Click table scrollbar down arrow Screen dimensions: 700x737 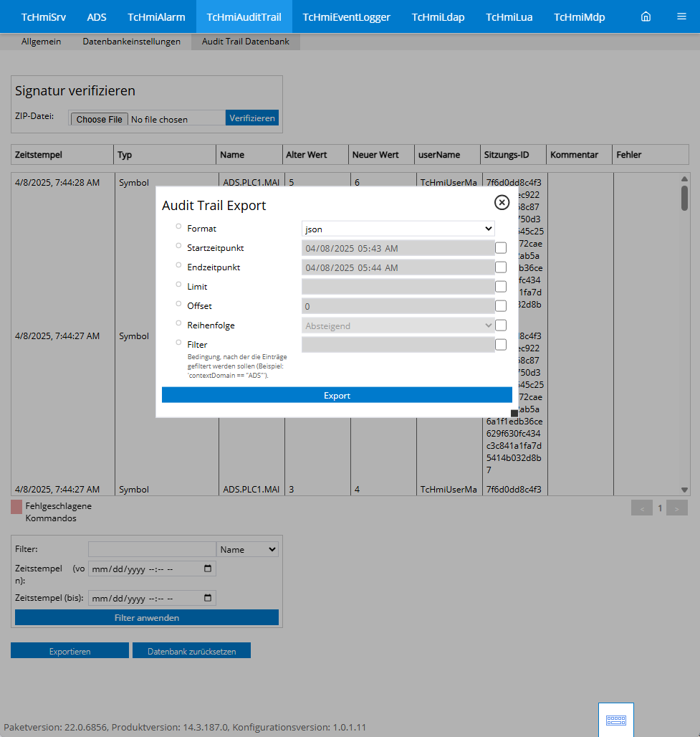684,490
